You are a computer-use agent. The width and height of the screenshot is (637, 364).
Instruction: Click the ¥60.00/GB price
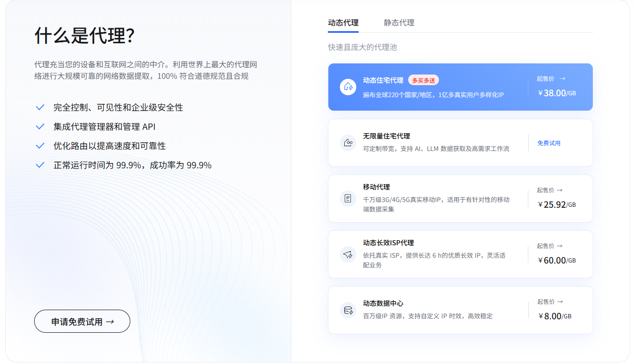[557, 260]
